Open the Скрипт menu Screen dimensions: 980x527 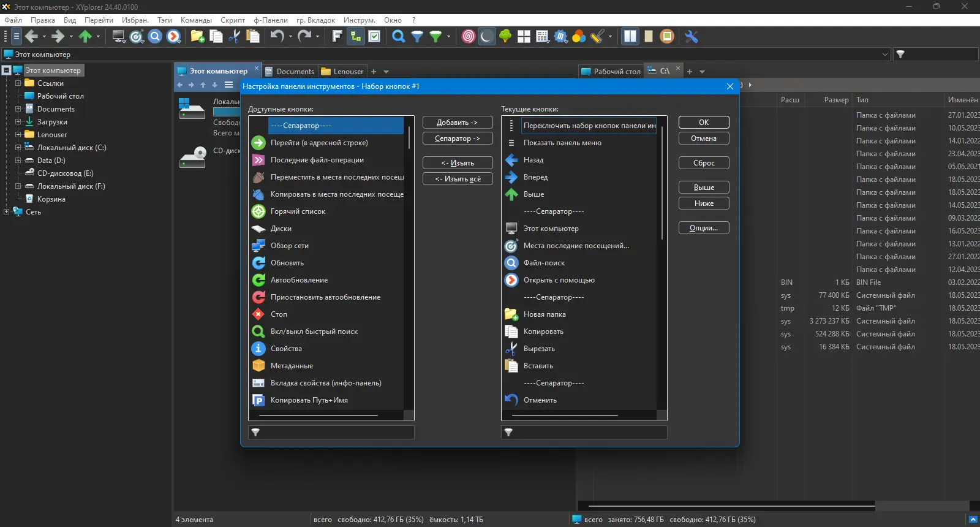tap(233, 20)
